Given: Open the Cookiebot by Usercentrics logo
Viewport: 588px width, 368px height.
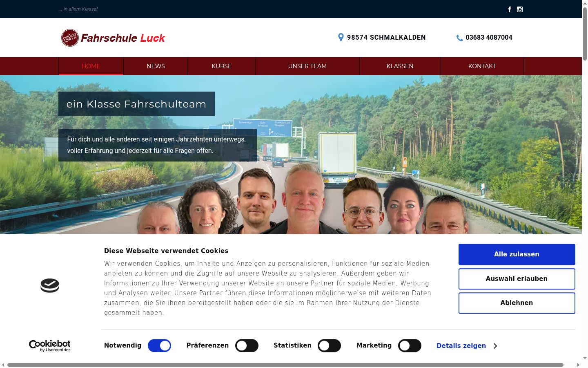Looking at the screenshot, I should [50, 346].
